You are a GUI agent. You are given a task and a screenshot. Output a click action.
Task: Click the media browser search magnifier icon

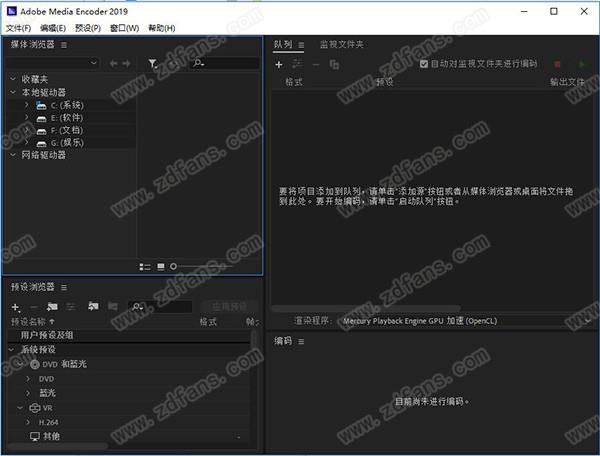[198, 63]
